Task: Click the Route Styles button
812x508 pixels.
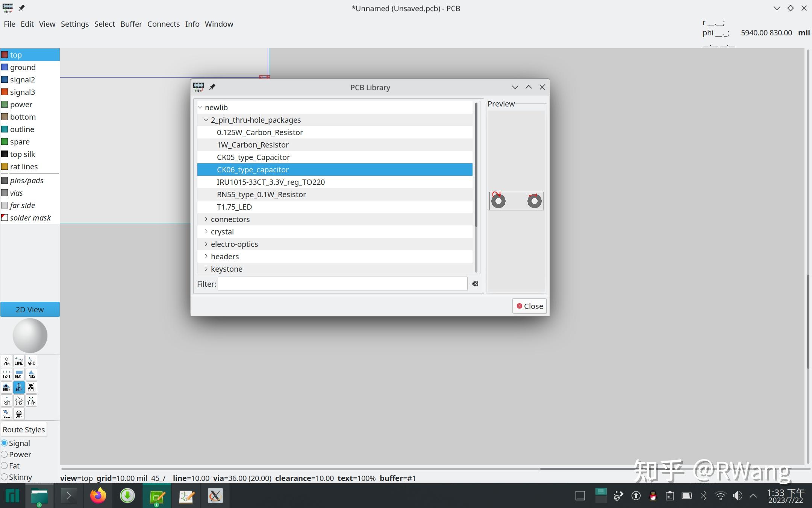Action: click(24, 430)
